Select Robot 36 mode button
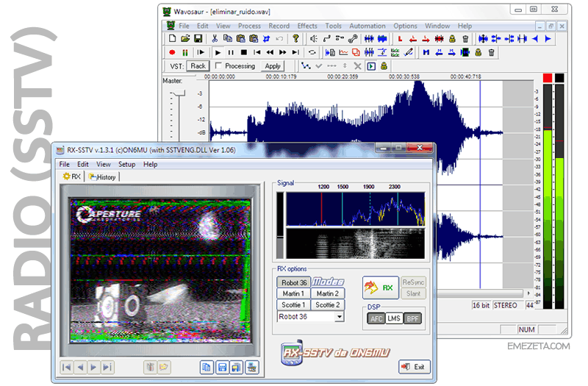 tap(294, 282)
